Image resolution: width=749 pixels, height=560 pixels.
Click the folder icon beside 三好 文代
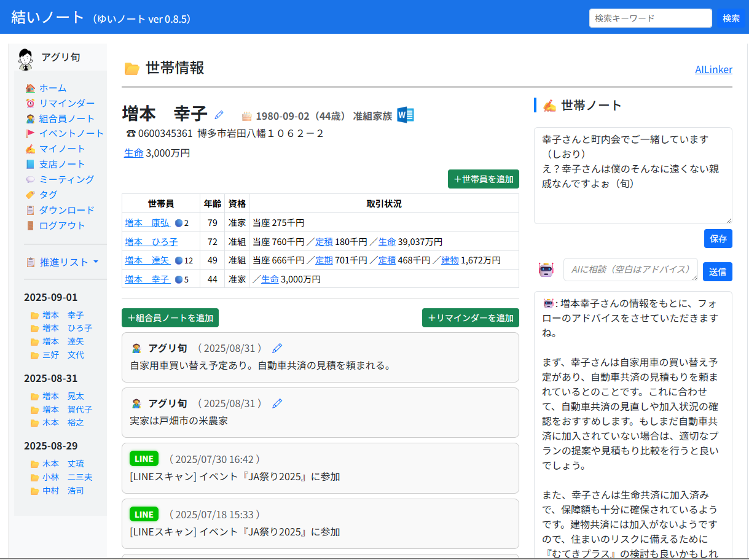coord(34,356)
